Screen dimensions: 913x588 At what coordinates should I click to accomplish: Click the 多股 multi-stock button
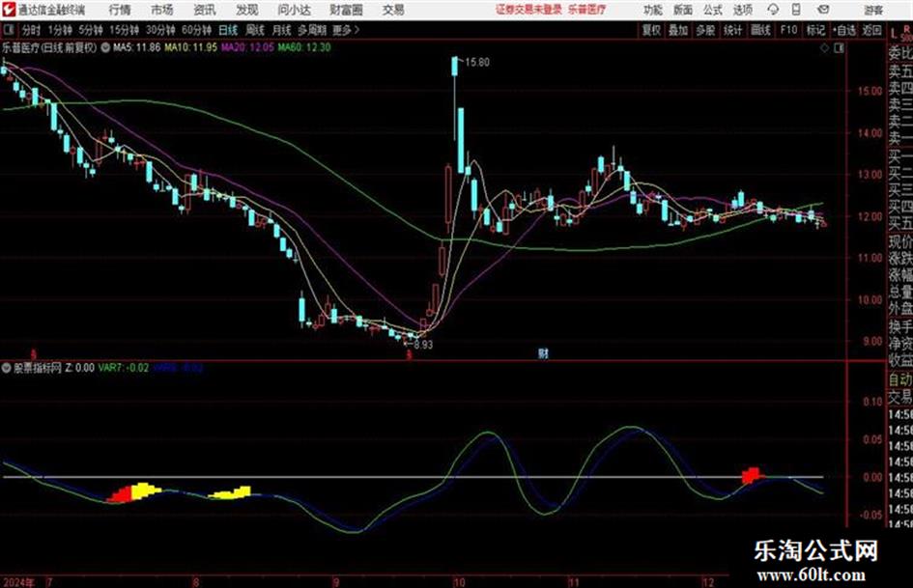point(705,30)
